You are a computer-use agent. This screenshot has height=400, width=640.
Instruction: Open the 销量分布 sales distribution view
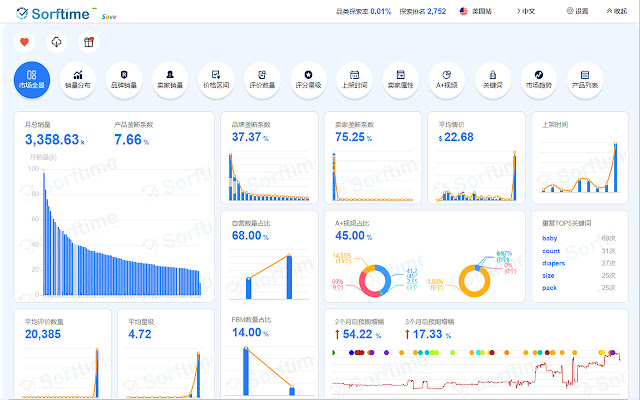coord(78,79)
